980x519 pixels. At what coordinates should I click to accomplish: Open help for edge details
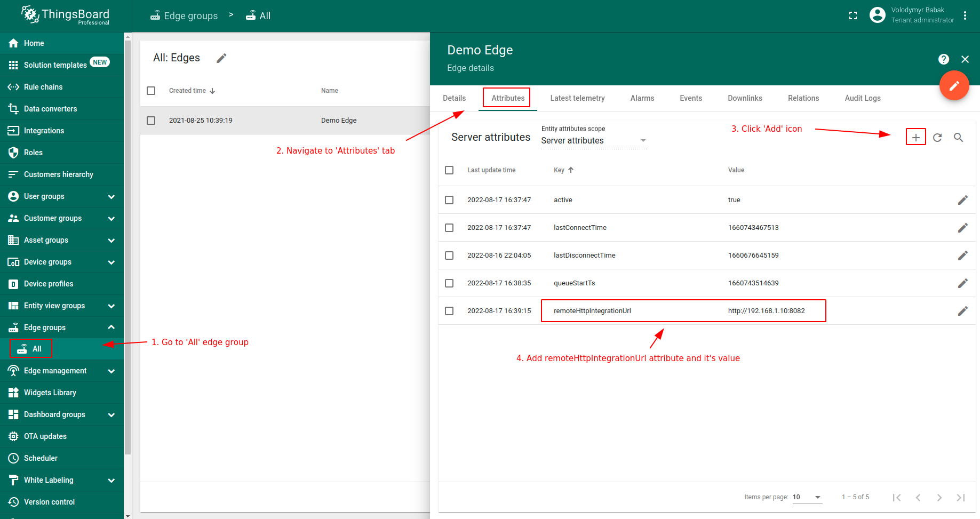[944, 59]
